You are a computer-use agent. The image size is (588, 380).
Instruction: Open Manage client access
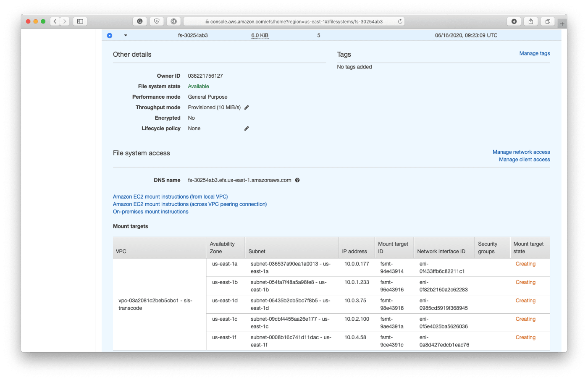click(x=525, y=160)
